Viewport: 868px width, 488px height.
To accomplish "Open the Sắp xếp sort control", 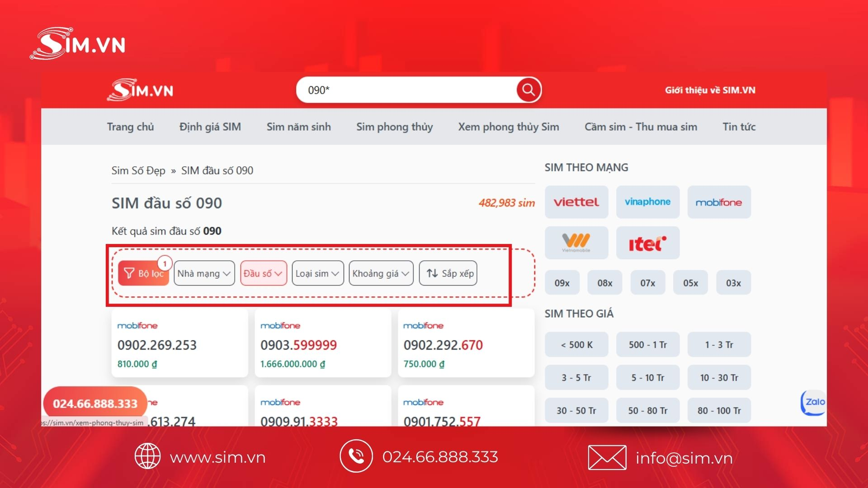I will (448, 273).
